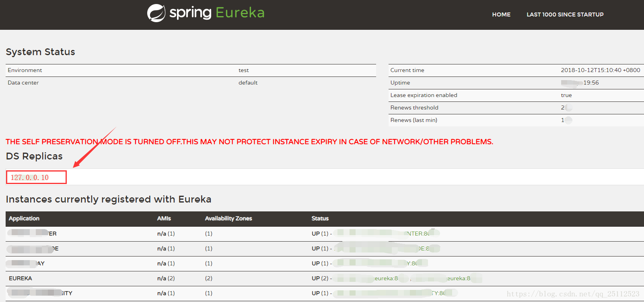
Task: Select the uptime value ending 19:56
Action: click(580, 83)
